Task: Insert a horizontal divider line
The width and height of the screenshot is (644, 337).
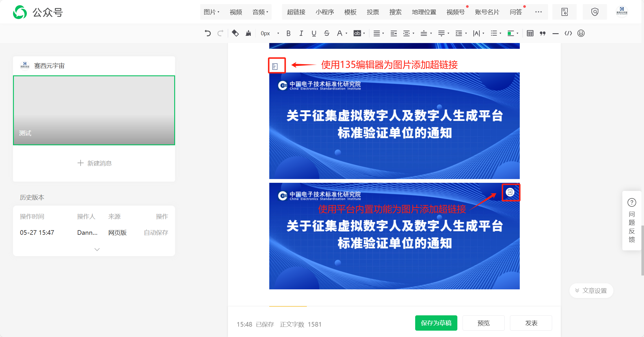Action: point(555,33)
